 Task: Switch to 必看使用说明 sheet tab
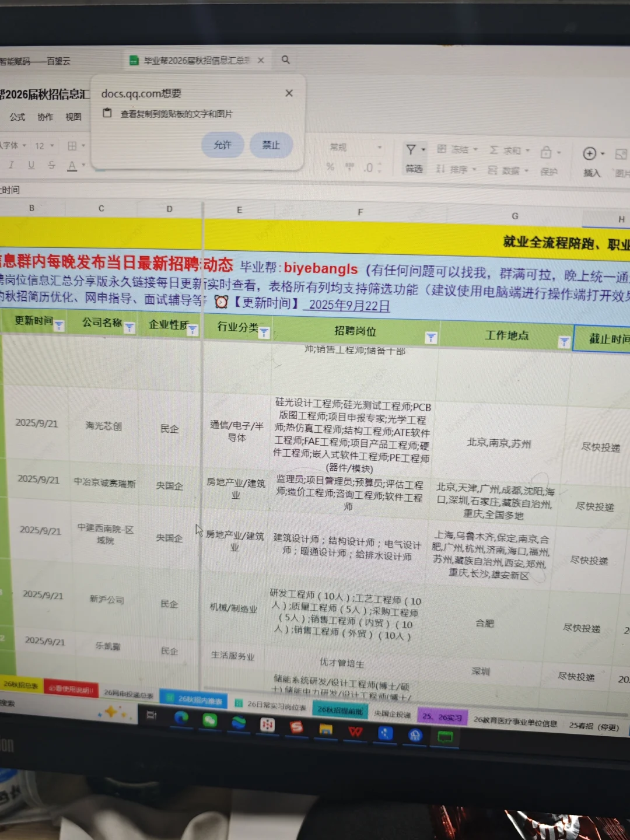coord(71,689)
